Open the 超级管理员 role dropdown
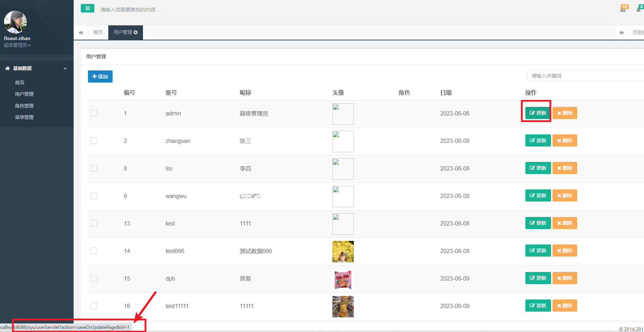Image resolution: width=644 pixels, height=332 pixels. [x=17, y=45]
